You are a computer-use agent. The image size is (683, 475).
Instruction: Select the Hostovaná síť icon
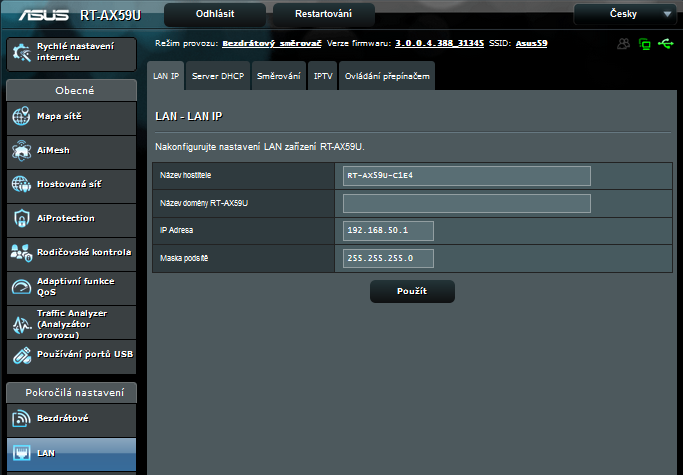pos(21,185)
